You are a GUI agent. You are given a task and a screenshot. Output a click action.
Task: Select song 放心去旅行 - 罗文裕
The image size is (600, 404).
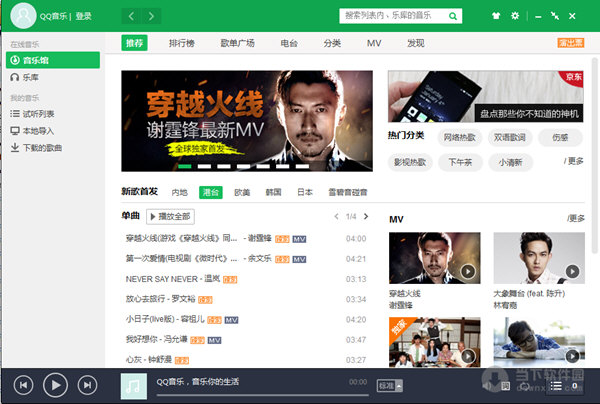[161, 299]
